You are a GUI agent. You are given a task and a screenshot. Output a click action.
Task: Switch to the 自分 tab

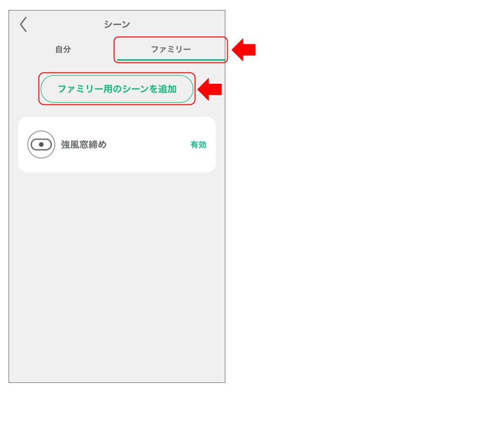coord(64,49)
